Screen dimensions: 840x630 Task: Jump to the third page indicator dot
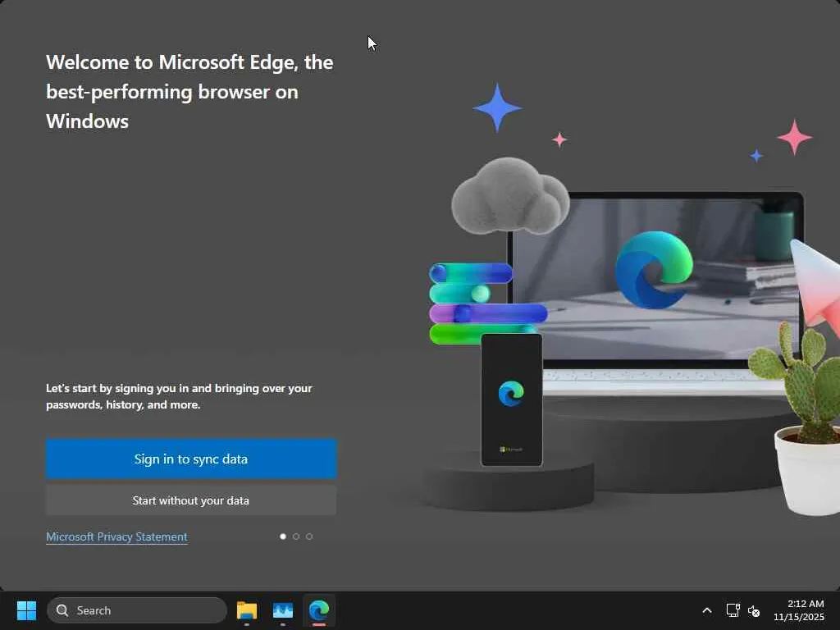[309, 536]
